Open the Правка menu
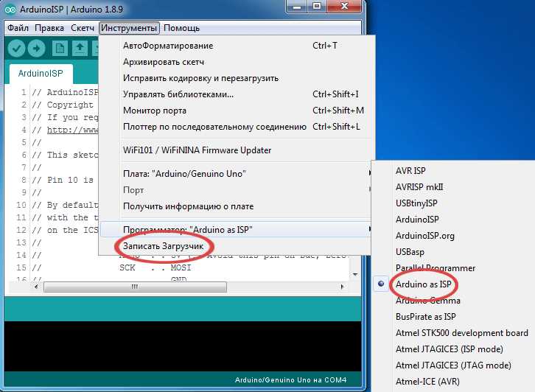Screen dimensions: 535x392 49,28
